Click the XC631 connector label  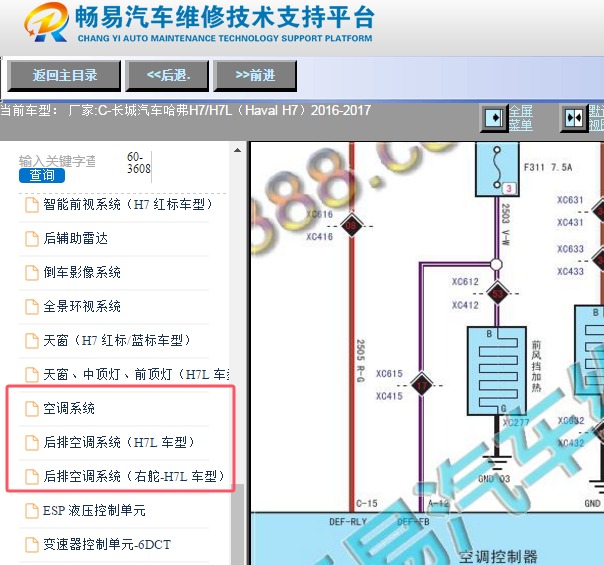pos(570,200)
